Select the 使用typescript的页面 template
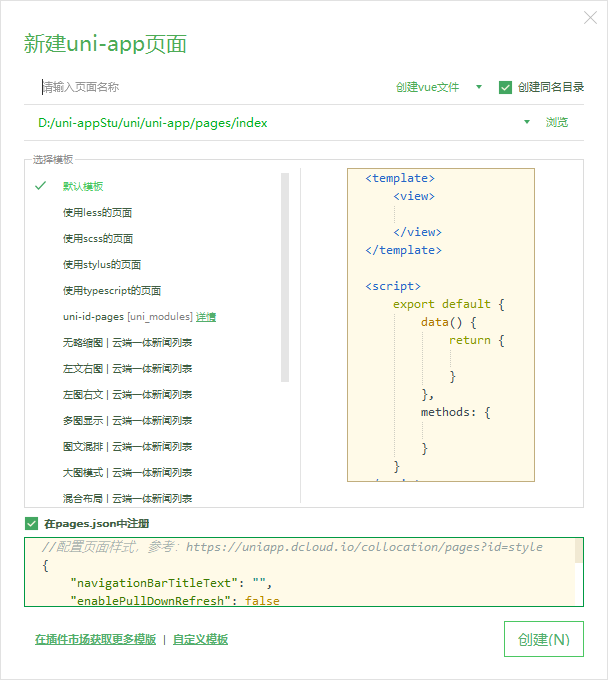608x680 pixels. (x=111, y=291)
